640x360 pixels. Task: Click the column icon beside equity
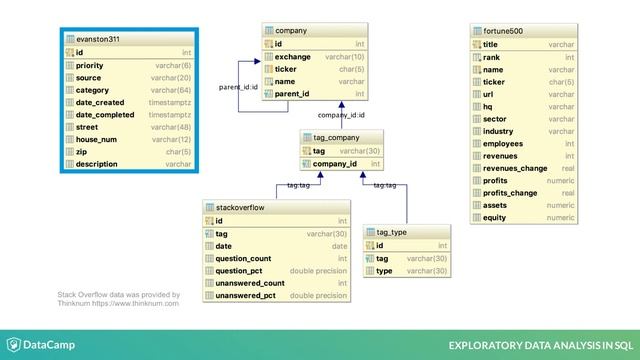pyautogui.click(x=477, y=218)
